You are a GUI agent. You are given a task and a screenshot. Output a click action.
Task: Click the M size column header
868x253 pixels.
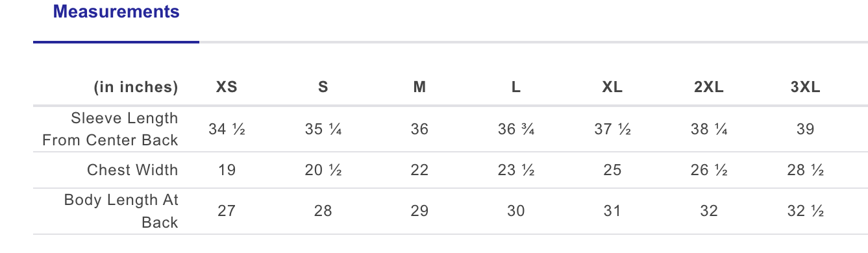tap(419, 87)
